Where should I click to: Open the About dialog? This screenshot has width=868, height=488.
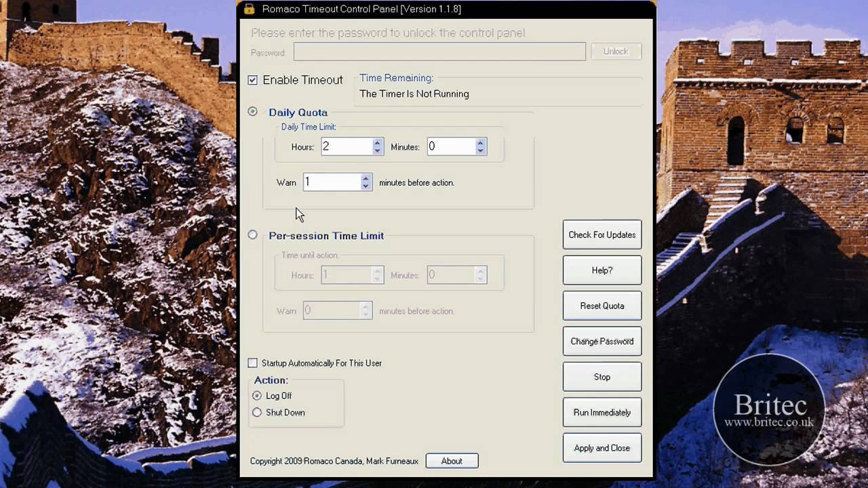(x=452, y=461)
